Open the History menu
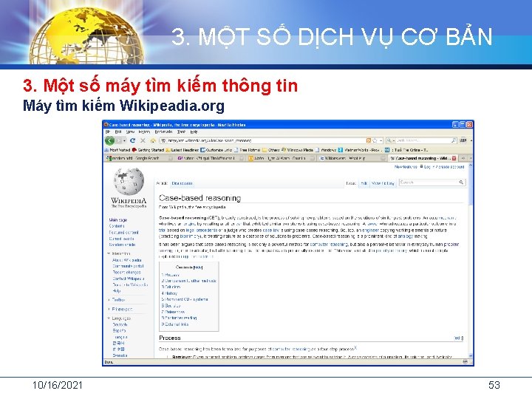 (x=144, y=132)
